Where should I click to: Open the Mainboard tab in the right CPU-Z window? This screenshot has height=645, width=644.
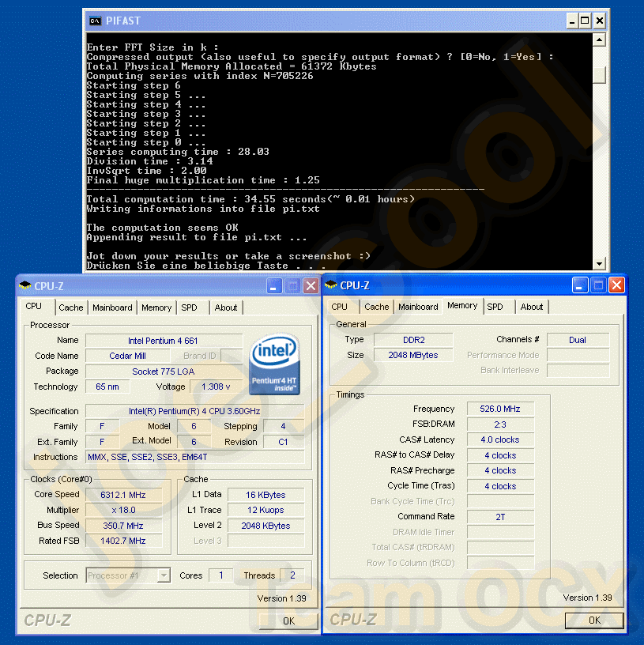tap(418, 307)
